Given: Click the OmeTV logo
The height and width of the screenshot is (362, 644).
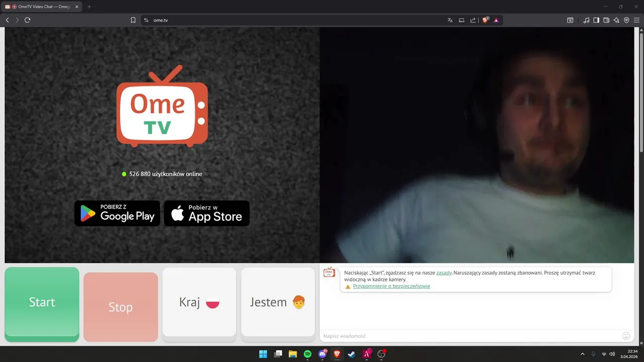Looking at the screenshot, I should 162,106.
